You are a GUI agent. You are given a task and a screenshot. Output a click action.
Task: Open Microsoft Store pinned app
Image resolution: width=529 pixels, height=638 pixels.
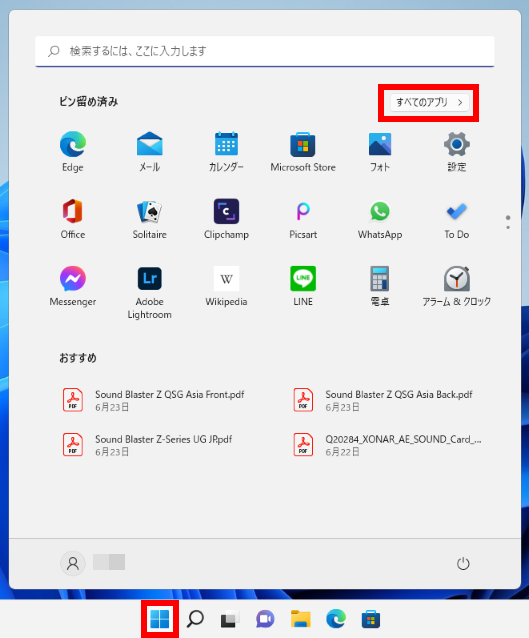303,152
